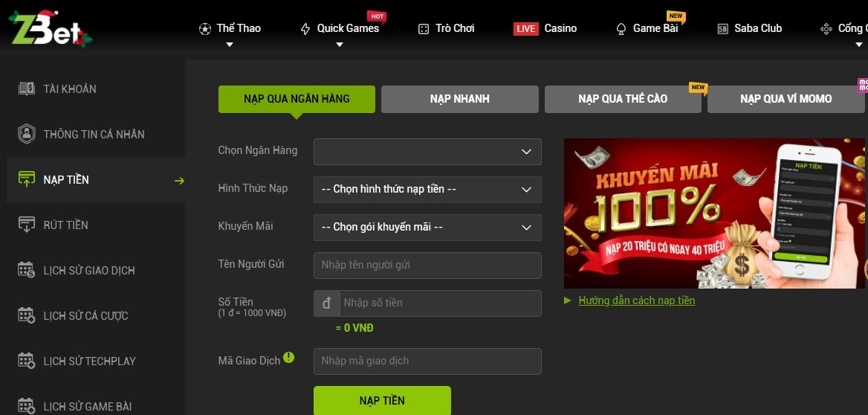
Task: Click the soccer ball icon beside Thể Thao
Action: (205, 29)
